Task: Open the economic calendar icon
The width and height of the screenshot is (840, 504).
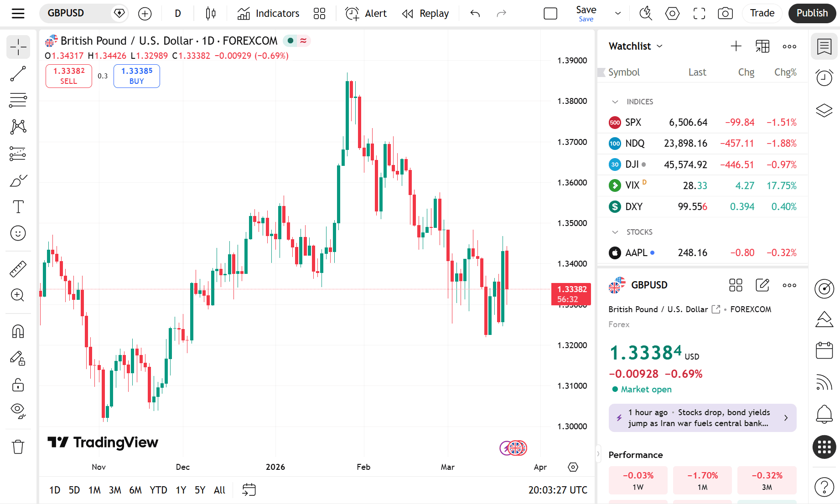Action: coord(824,350)
